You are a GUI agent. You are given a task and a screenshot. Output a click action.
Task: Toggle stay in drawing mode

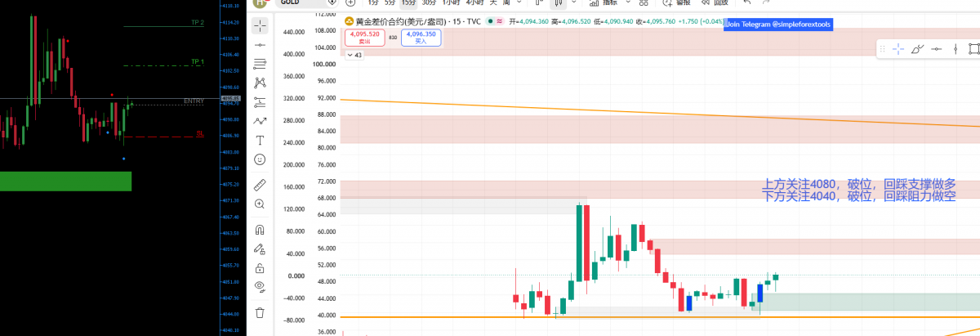(260, 248)
